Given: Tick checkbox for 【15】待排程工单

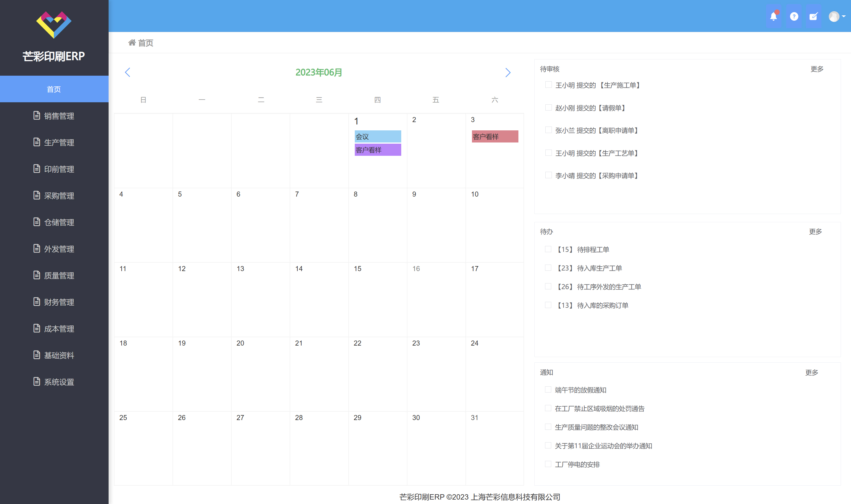Looking at the screenshot, I should click(548, 249).
